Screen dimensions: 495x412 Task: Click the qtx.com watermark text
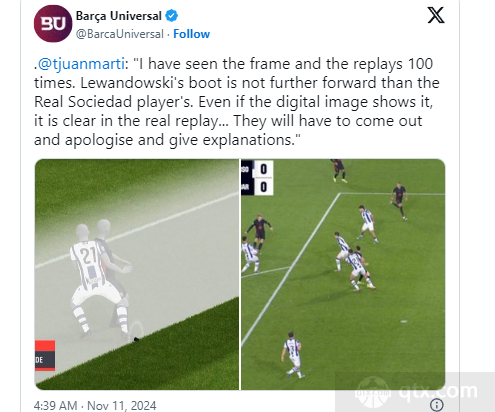[438, 390]
